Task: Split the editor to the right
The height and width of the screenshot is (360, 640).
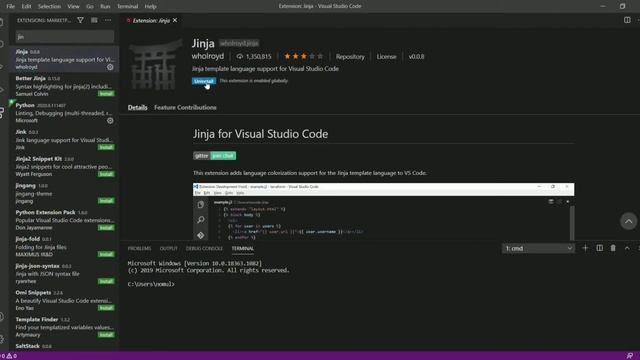Action: coord(627,20)
